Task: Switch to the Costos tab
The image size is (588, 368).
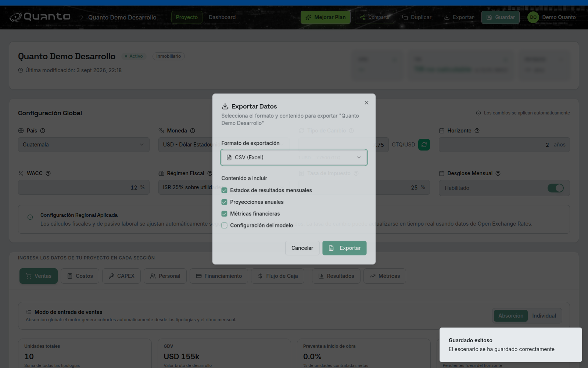Action: pyautogui.click(x=80, y=276)
